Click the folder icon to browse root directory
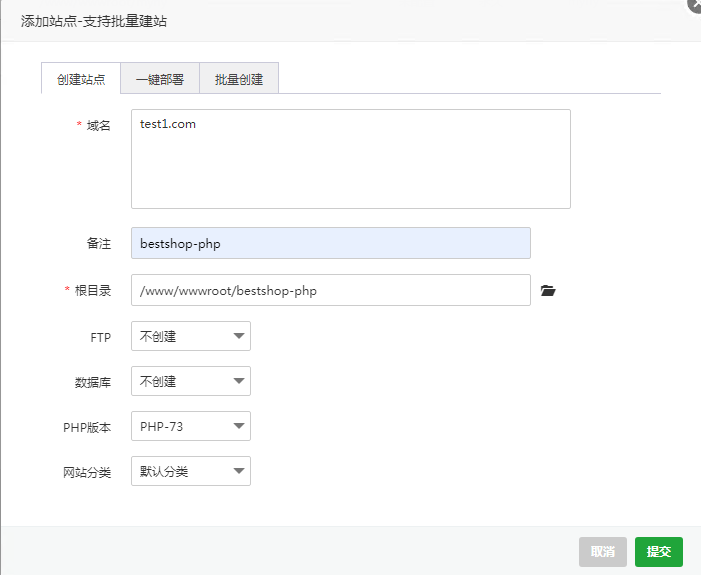Screen dimensions: 701x575 (x=547, y=291)
